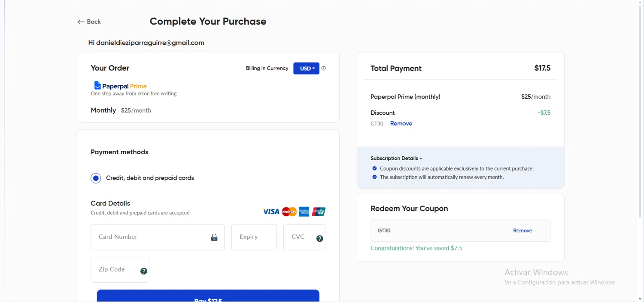Screen dimensions: 644x302
Task: Click the Paperpal Prime logo
Action: [120, 86]
